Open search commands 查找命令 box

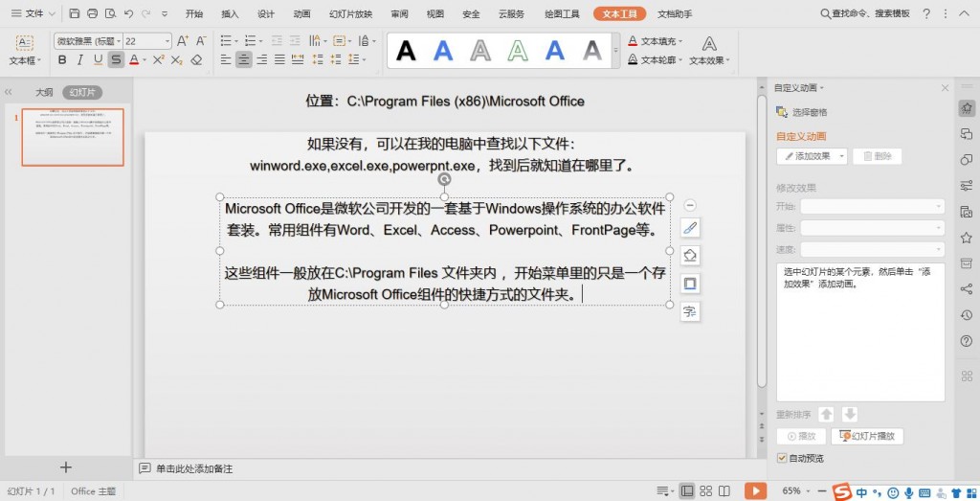(865, 13)
